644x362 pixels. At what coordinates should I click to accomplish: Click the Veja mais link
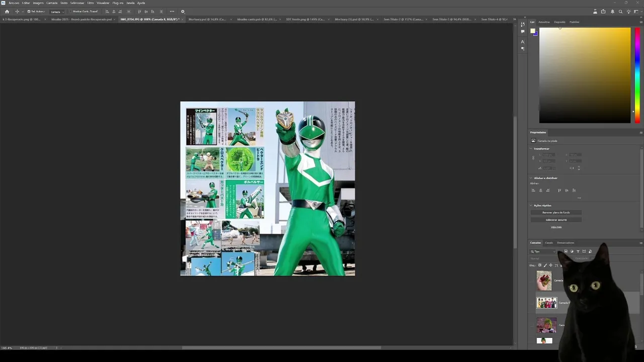click(x=556, y=227)
